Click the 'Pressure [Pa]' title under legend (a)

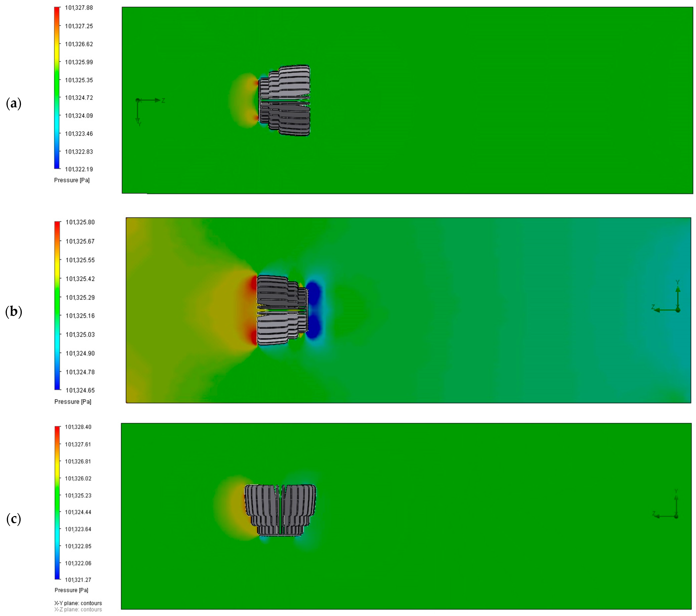pyautogui.click(x=72, y=180)
